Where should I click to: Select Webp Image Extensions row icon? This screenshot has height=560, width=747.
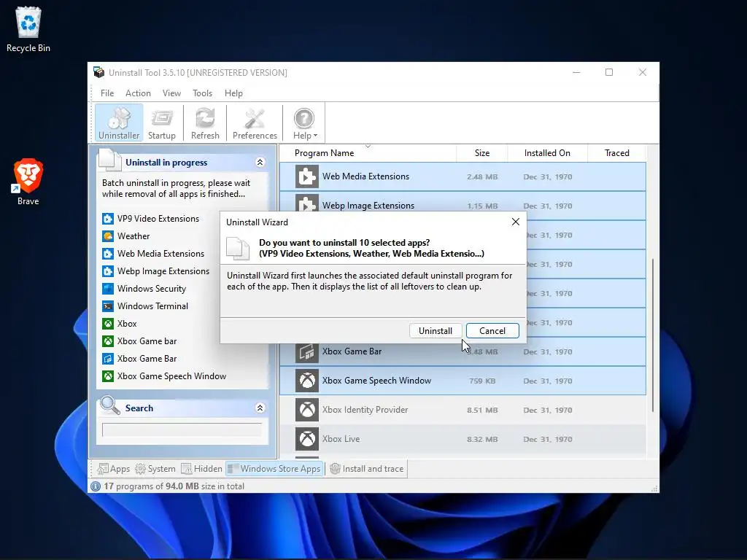307,203
